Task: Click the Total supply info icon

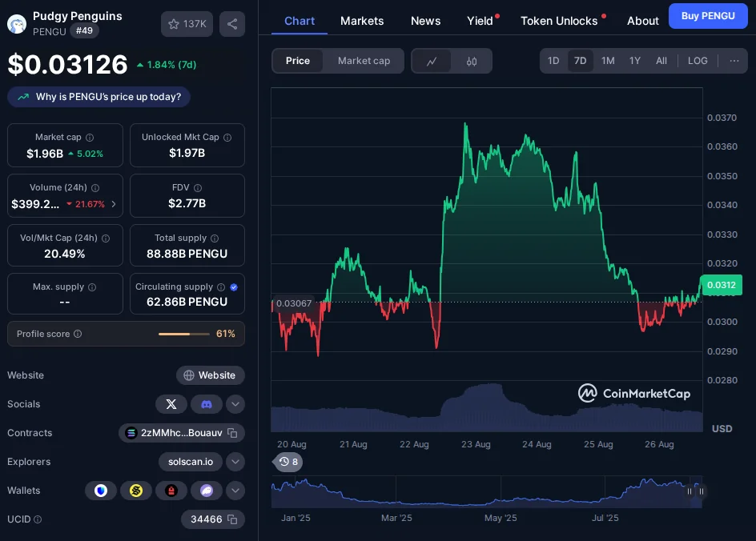Action: [215, 238]
